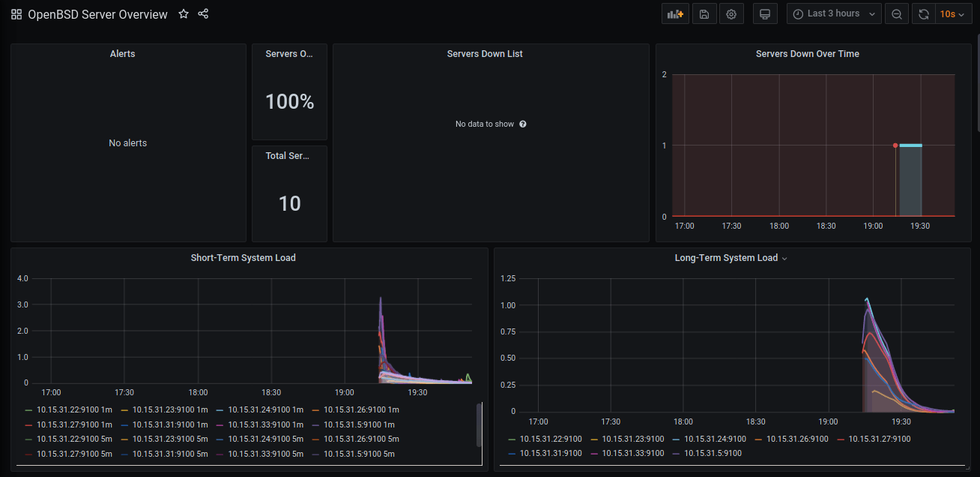Zoom out the time range
Image resolution: width=980 pixels, height=477 pixels.
coord(896,13)
